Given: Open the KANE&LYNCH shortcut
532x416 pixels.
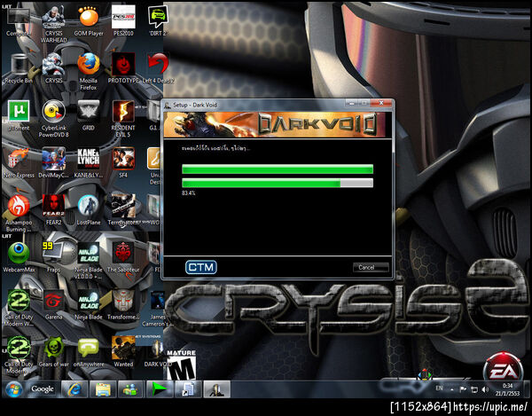Looking at the screenshot, I should (x=89, y=163).
